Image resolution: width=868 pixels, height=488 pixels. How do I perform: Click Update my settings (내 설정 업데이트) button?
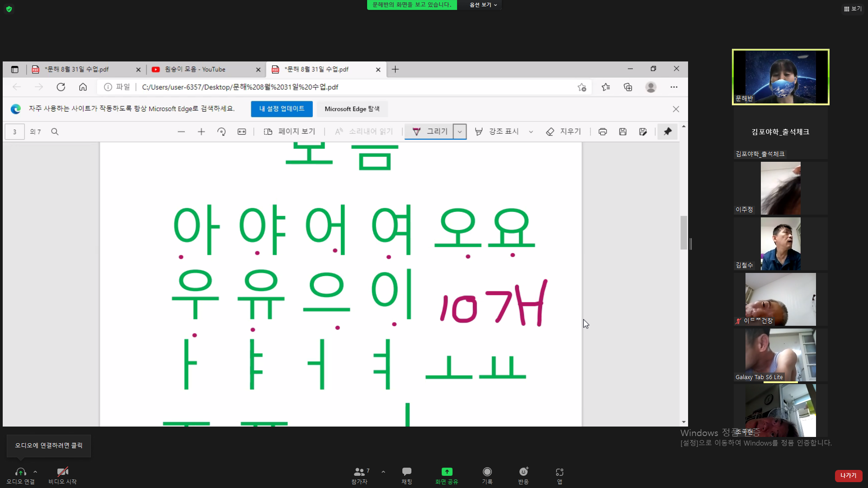point(282,109)
